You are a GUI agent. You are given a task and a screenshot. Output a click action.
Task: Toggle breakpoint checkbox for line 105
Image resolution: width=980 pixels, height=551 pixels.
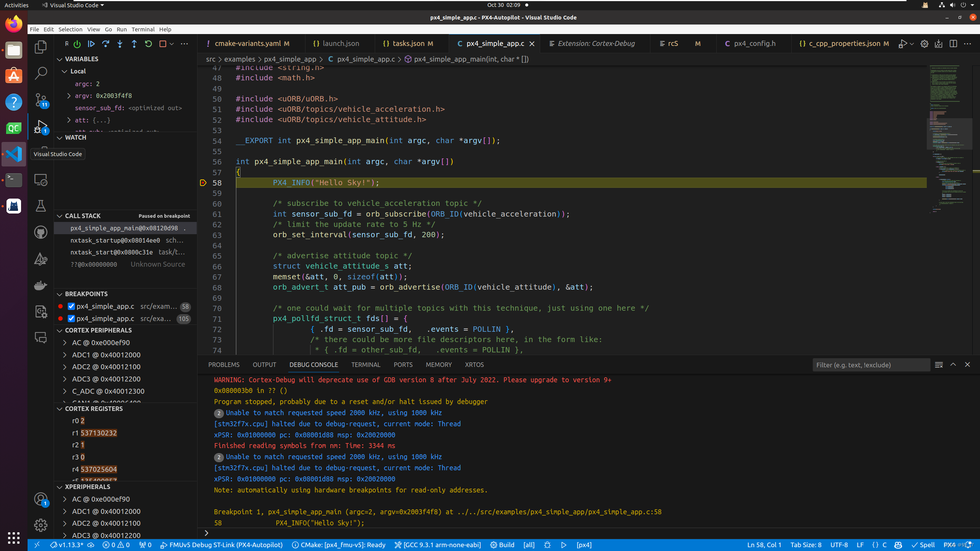point(71,318)
